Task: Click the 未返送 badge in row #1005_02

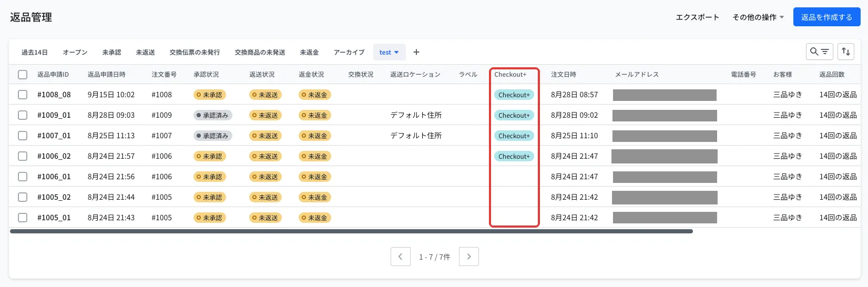Action: click(x=265, y=197)
